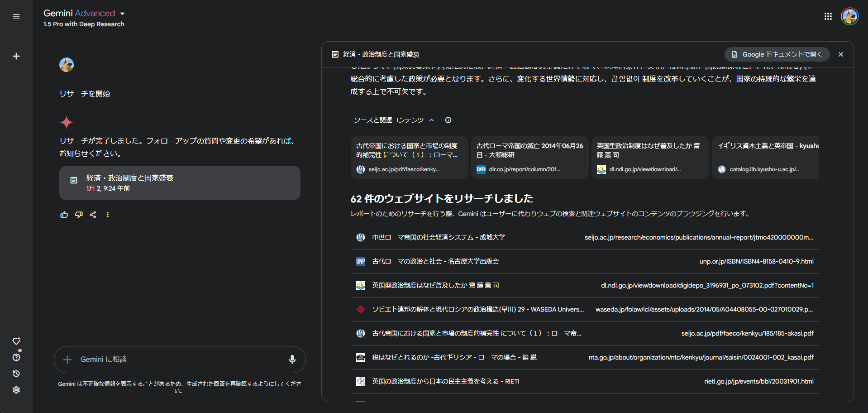This screenshot has width=868, height=413.
Task: Open source card 古代帝国における国家と市場の制度的補完性
Action: click(410, 158)
